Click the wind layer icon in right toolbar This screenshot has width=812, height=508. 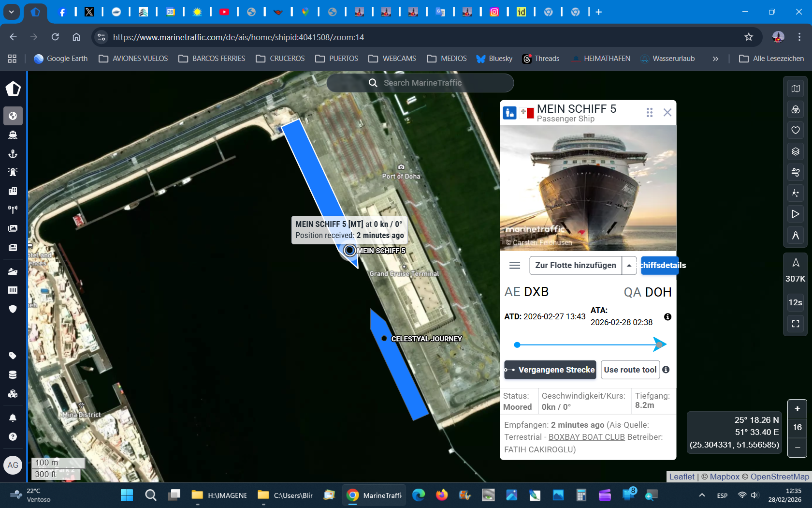tap(795, 172)
